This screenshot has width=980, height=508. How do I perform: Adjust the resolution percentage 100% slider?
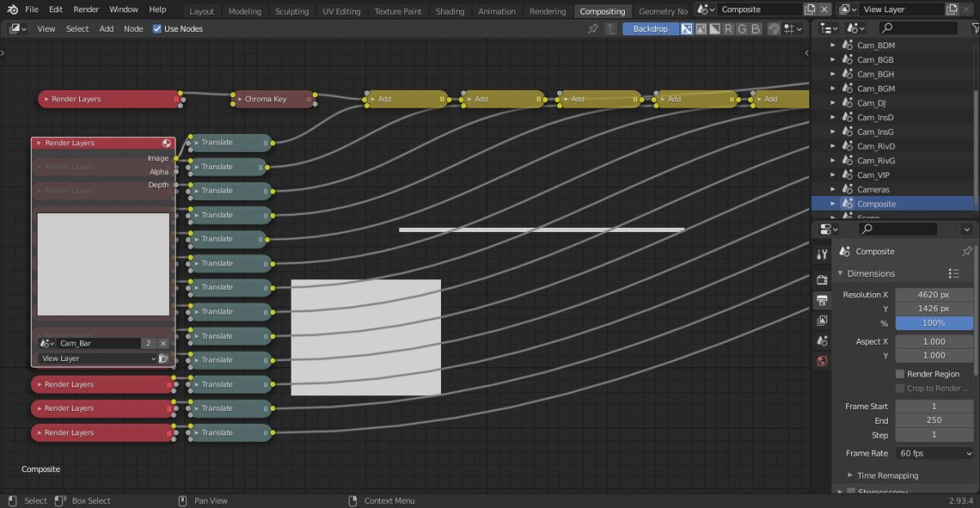pyautogui.click(x=934, y=323)
